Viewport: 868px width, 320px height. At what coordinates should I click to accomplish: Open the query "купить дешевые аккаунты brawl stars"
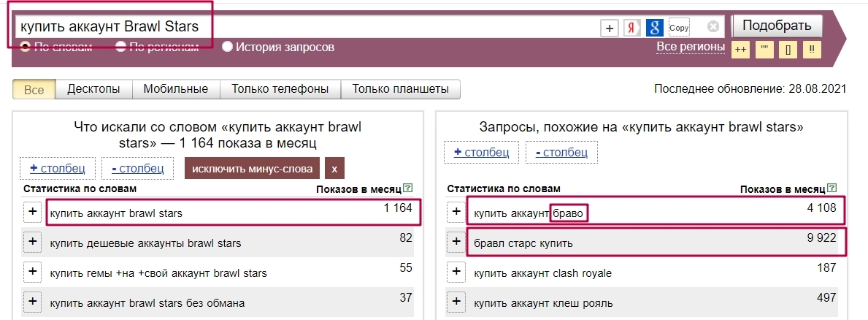coord(145,243)
